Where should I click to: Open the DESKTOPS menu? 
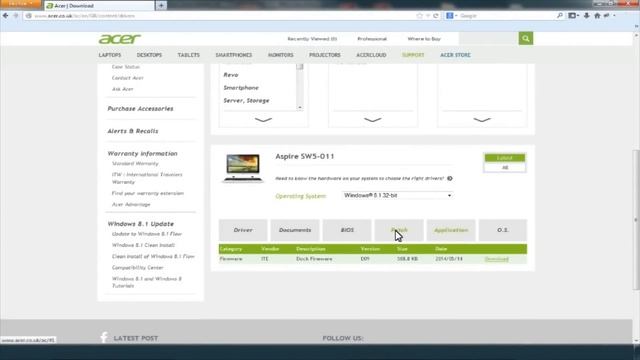point(149,55)
